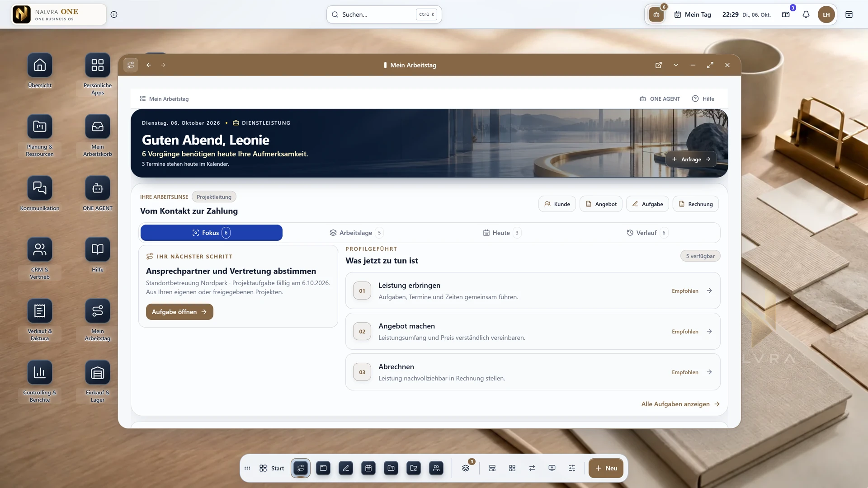Click the contacts people icon in dock

pyautogui.click(x=436, y=468)
